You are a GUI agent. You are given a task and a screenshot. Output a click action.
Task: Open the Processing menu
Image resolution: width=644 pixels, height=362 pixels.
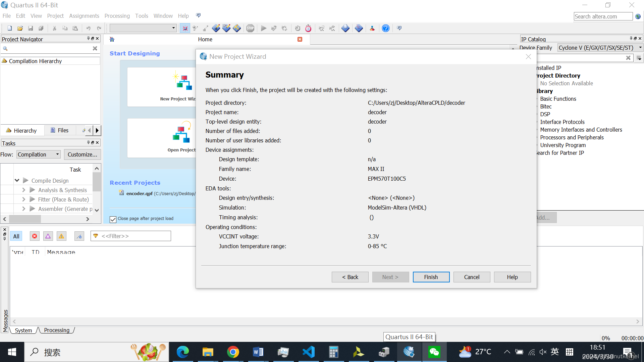[x=117, y=16]
